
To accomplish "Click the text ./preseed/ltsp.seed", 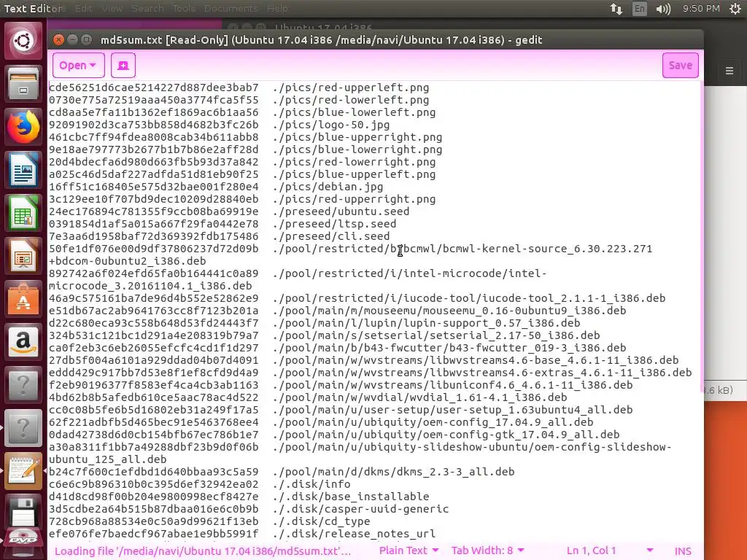I will point(334,224).
